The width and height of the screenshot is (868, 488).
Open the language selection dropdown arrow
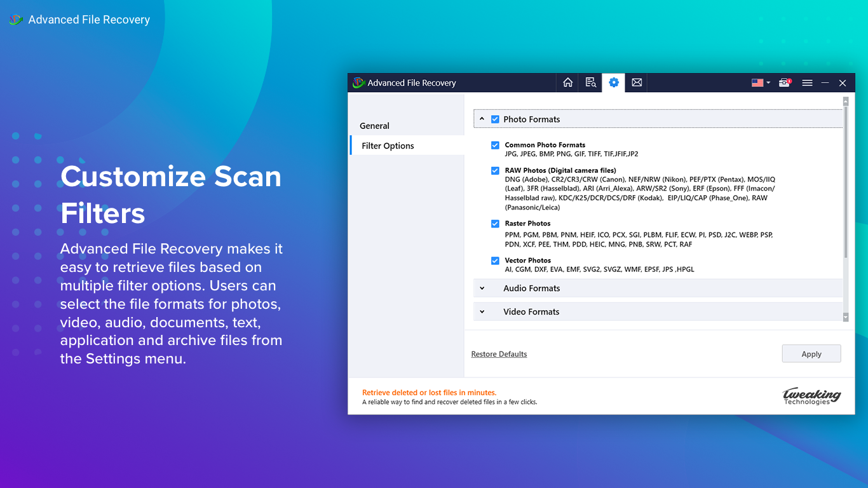(769, 83)
